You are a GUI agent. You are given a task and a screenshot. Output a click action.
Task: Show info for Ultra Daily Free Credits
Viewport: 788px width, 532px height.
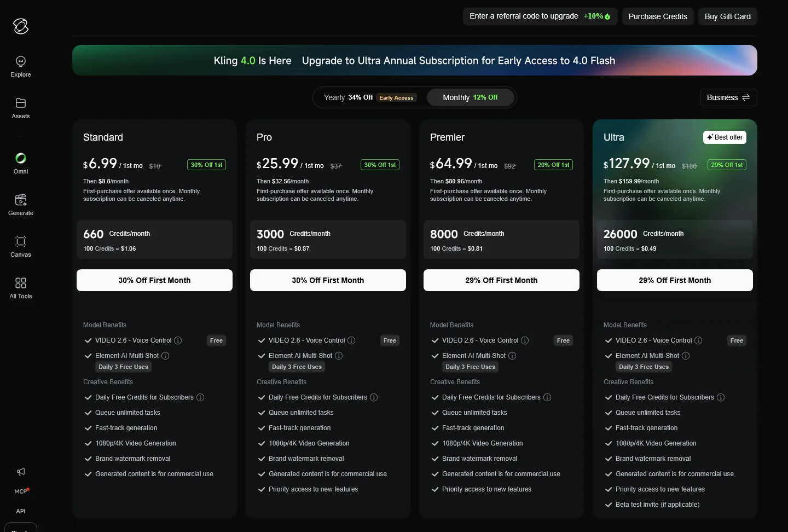click(x=721, y=397)
